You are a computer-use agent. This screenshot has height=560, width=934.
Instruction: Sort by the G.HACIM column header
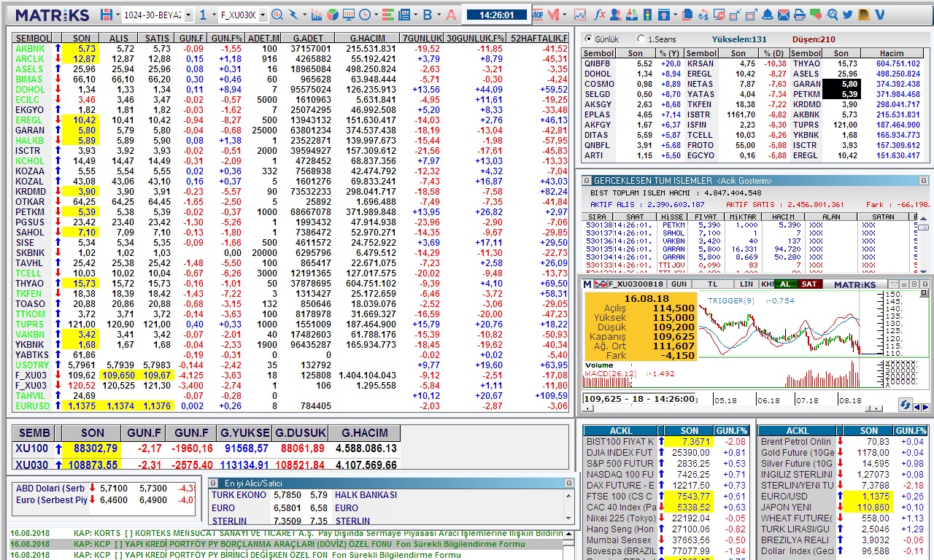(368, 38)
